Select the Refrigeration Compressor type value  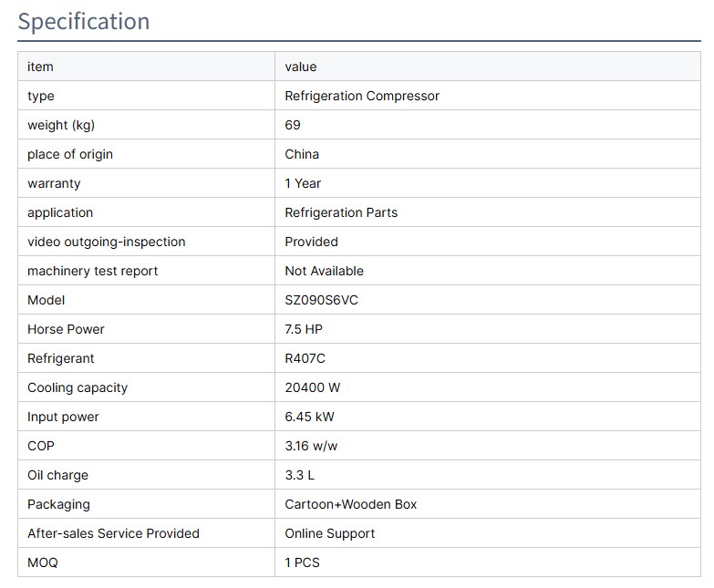(362, 96)
